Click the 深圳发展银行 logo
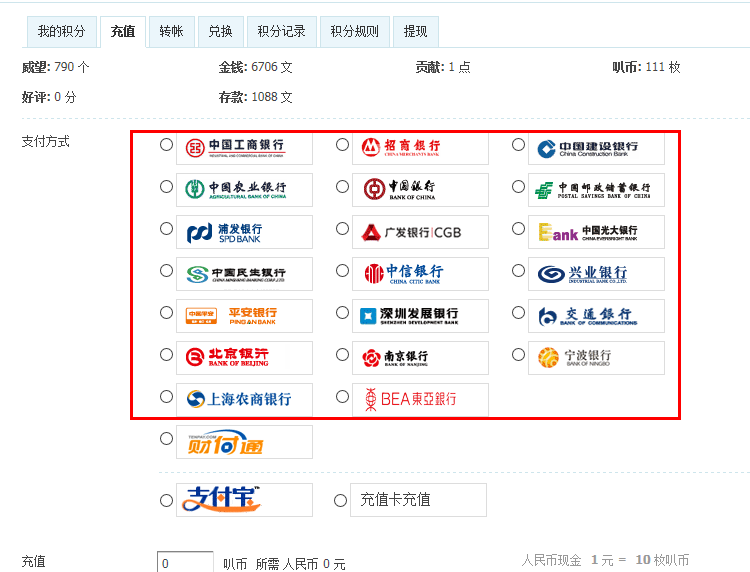The image size is (750, 572). 420,316
